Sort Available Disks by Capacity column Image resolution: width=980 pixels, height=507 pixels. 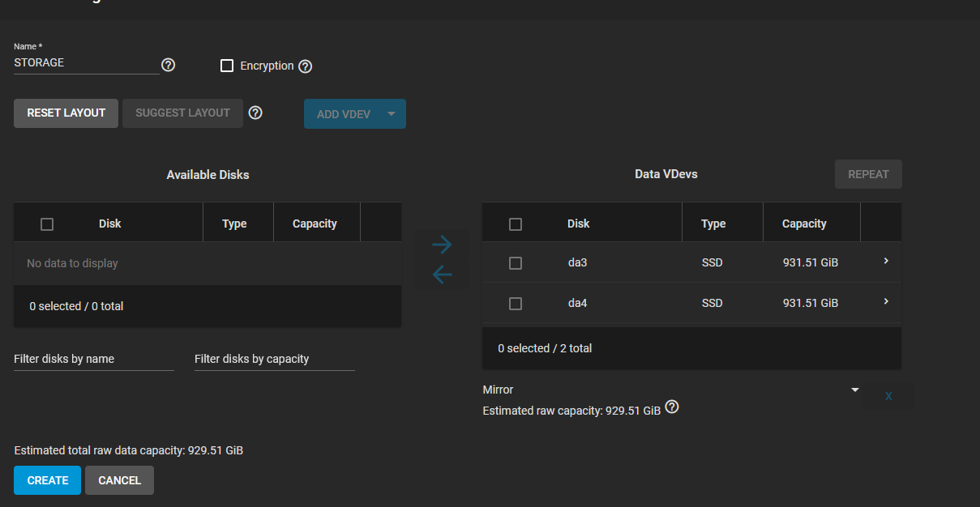pos(315,224)
